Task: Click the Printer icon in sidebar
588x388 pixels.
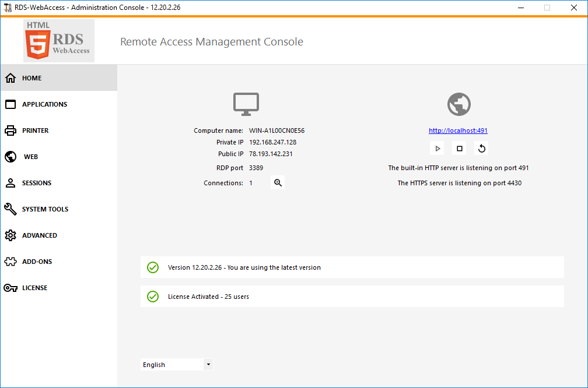Action: [10, 130]
